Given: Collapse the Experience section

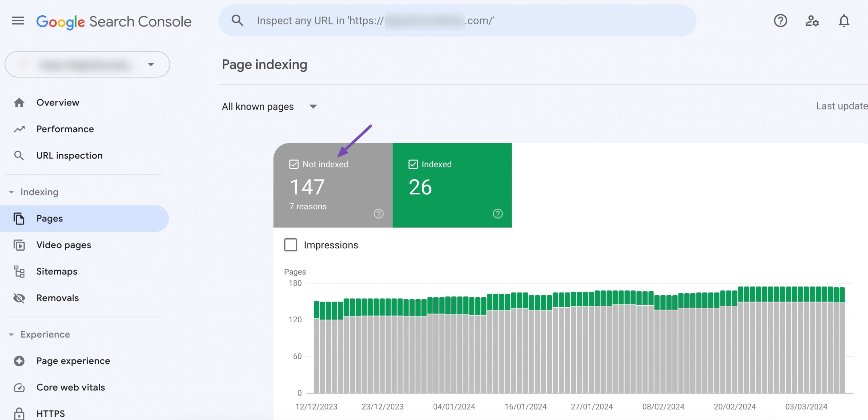Looking at the screenshot, I should click(11, 335).
